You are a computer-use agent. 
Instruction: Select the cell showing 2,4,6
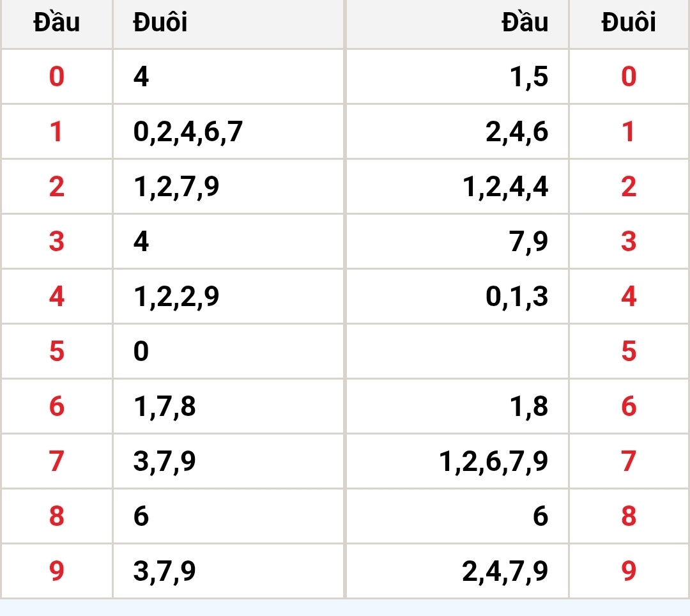pyautogui.click(x=457, y=132)
